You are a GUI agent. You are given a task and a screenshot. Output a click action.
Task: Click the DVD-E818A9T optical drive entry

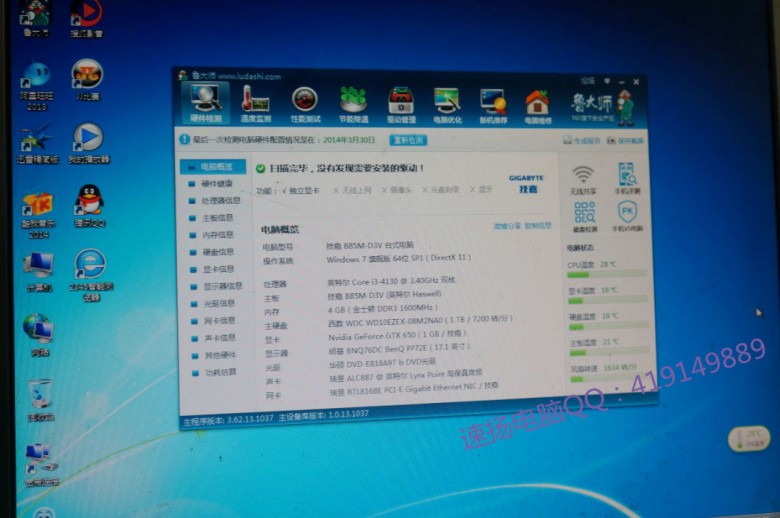(x=382, y=363)
